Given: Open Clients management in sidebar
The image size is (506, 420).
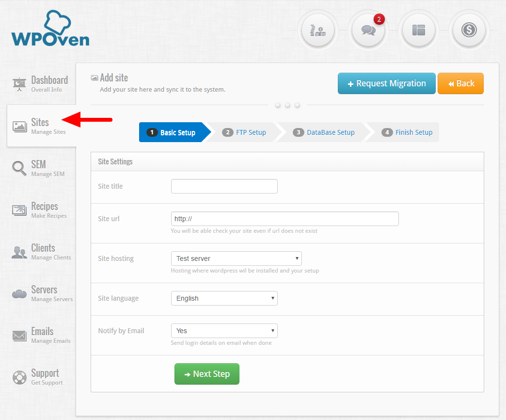Looking at the screenshot, I should [42, 252].
